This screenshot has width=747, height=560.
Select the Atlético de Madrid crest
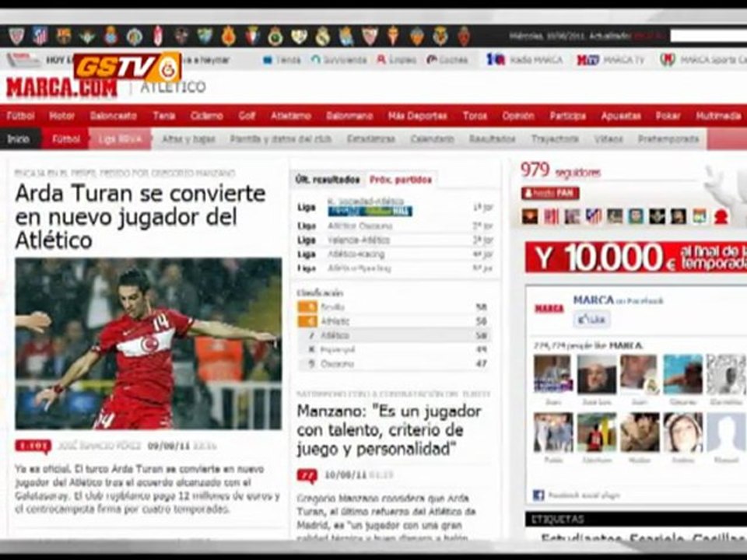[x=40, y=36]
